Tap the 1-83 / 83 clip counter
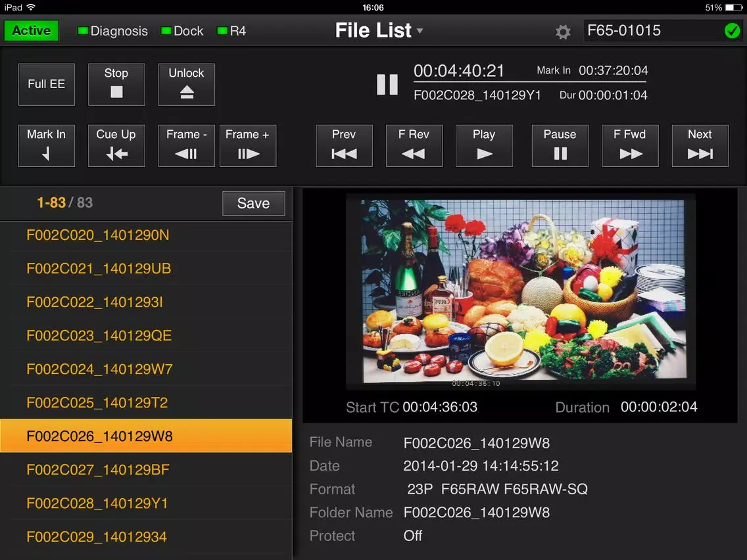This screenshot has width=747, height=560. 65,203
